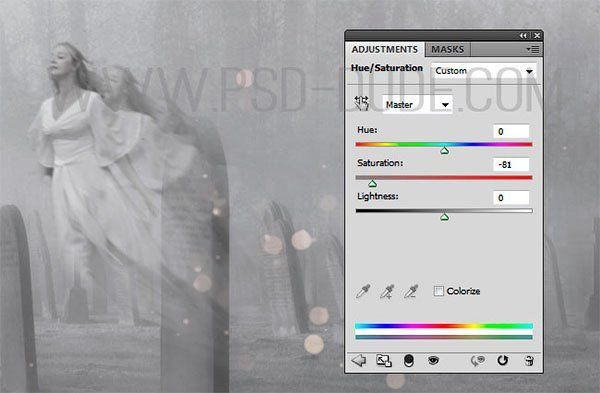Click the Saturation label
Image resolution: width=600 pixels, height=393 pixels.
(380, 163)
